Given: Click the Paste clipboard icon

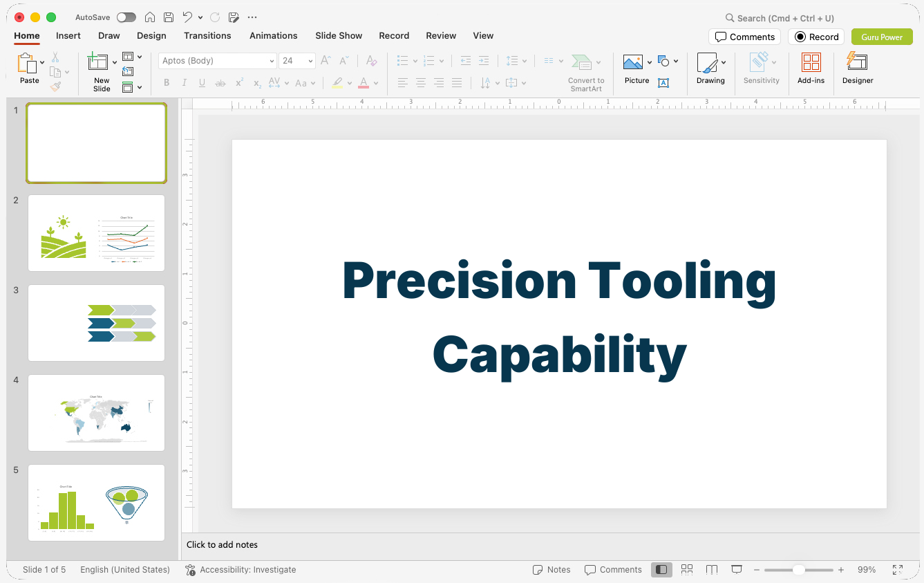Looking at the screenshot, I should [x=27, y=63].
